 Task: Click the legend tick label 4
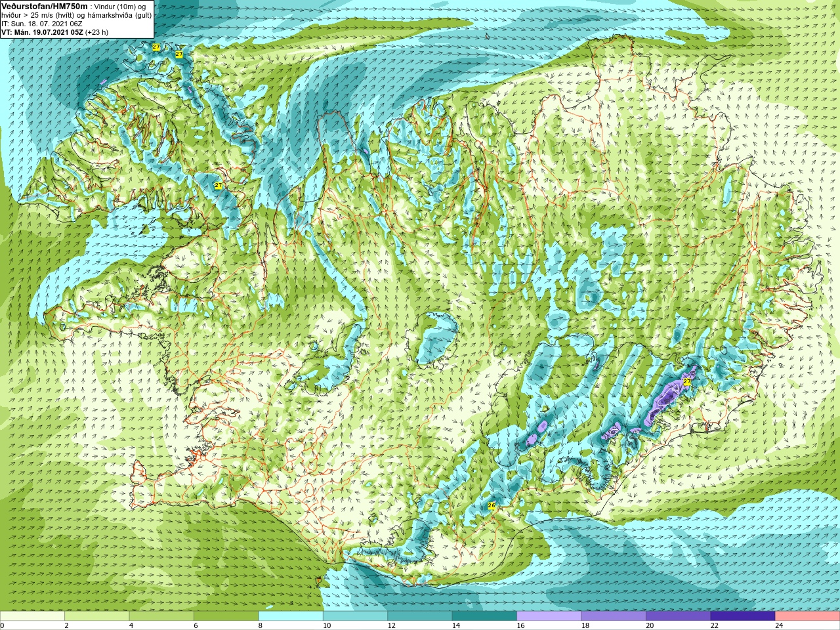point(131,625)
